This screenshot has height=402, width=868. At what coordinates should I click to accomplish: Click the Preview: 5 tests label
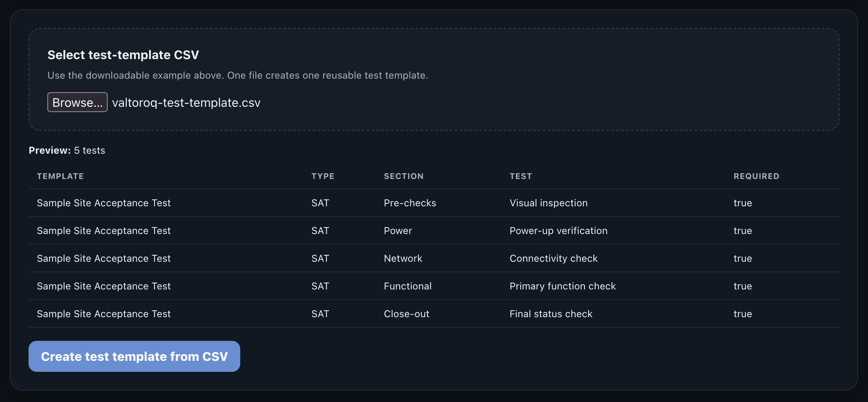[67, 150]
